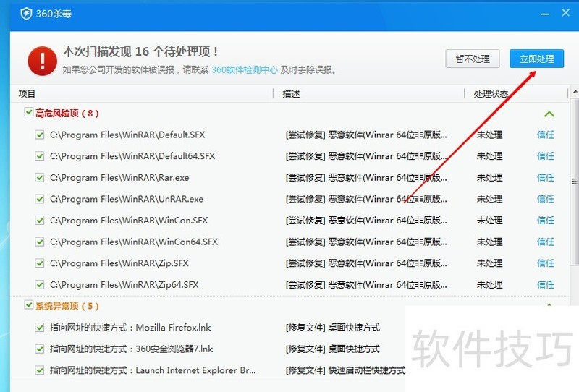Uncheck the Rar.exe file checkbox
This screenshot has height=392, width=579.
40,178
